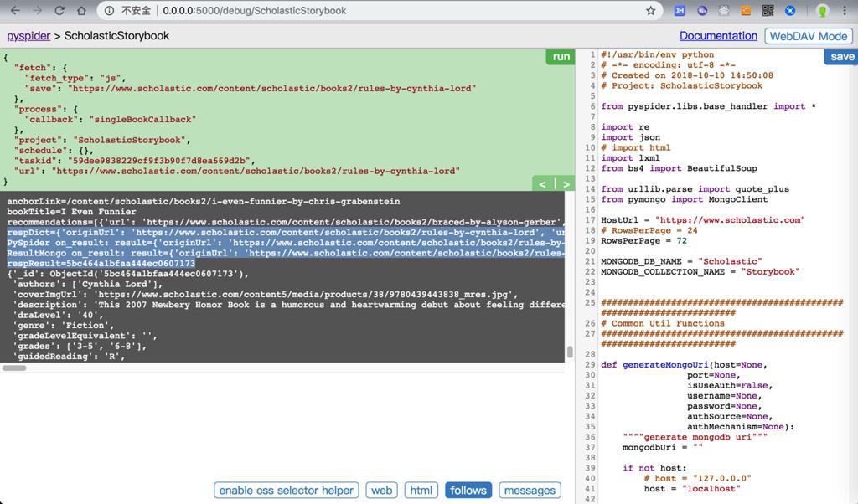Image resolution: width=858 pixels, height=504 pixels.
Task: Click the 'from bs4 import BeautifulSoup' line
Action: tap(679, 168)
